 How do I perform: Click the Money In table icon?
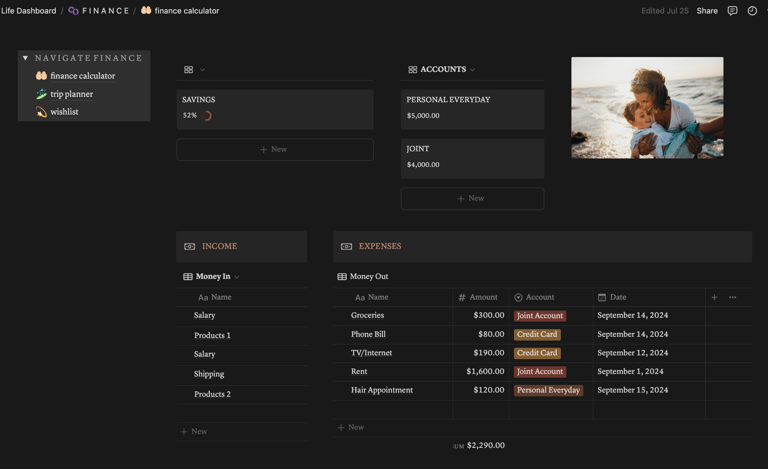pyautogui.click(x=188, y=277)
